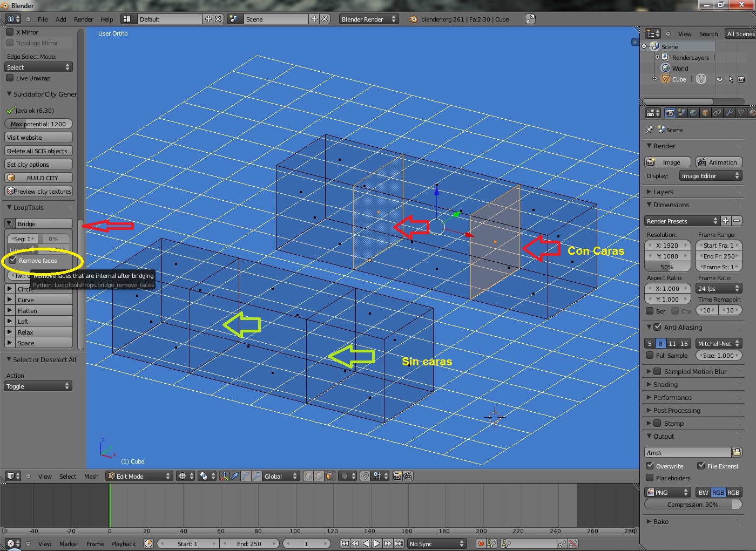Open the Object Constraints chain tab
756x551 pixels.
pyautogui.click(x=717, y=113)
